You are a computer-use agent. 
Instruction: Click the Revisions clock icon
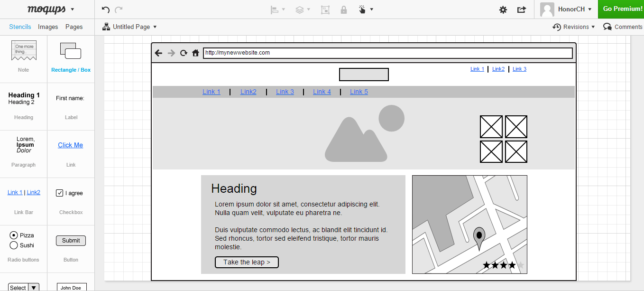557,27
